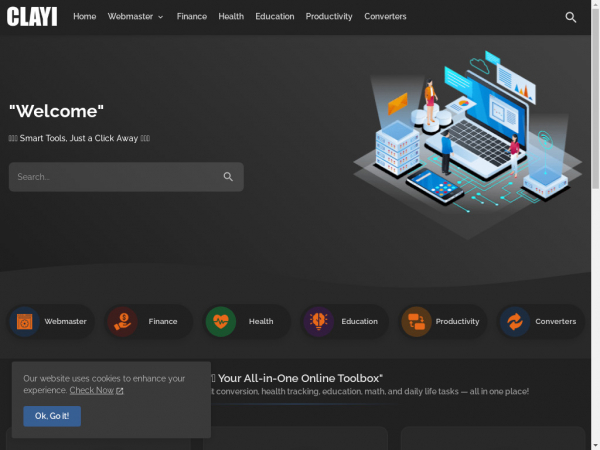Open the Finance hand-coin icon
The height and width of the screenshot is (450, 600).
tap(122, 321)
